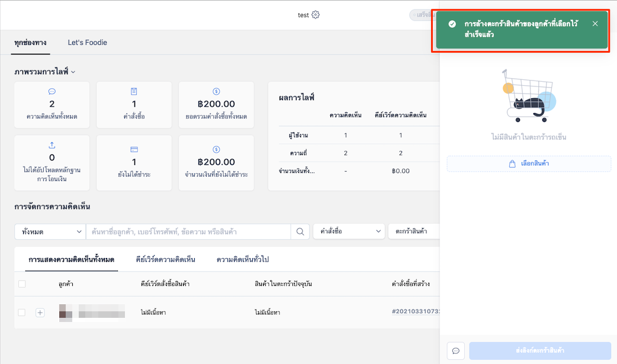Image resolution: width=617 pixels, height=364 pixels.
Task: Click the ผู้ใช้งาน row label
Action: tap(298, 136)
